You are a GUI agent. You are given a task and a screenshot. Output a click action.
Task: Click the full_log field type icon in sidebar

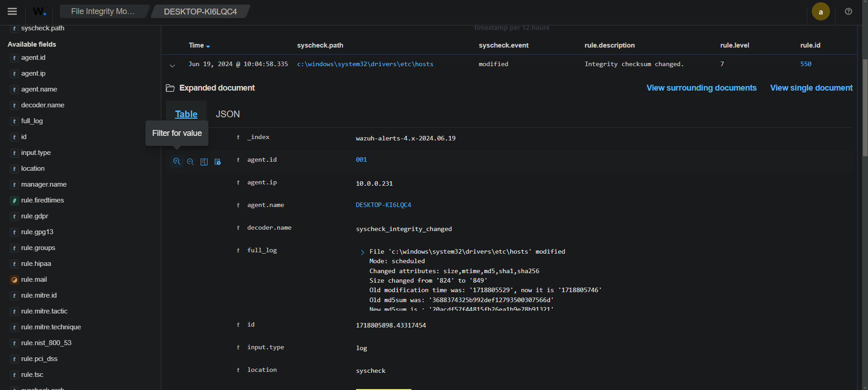14,121
